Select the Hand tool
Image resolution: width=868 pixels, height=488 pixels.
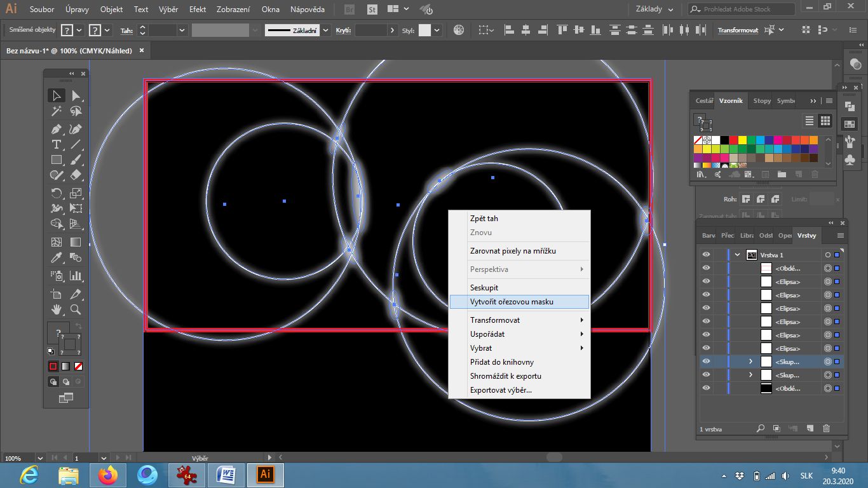pos(57,309)
